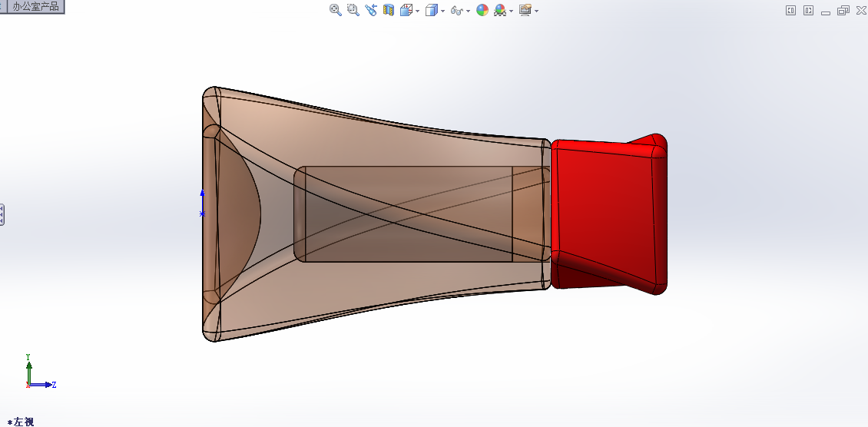Screen dimensions: 868x427
Task: Expand the View Settings dropdown arrow
Action: (536, 11)
